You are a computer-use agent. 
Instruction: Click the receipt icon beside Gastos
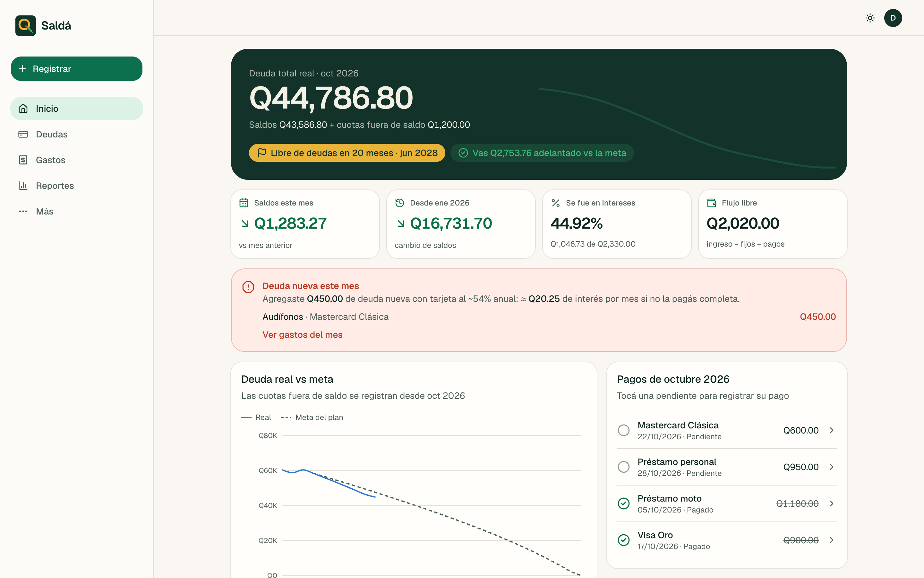click(x=23, y=160)
